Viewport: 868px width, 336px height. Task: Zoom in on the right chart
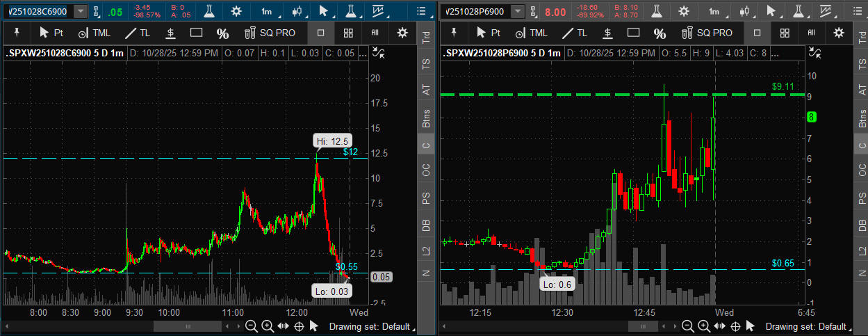pyautogui.click(x=703, y=326)
